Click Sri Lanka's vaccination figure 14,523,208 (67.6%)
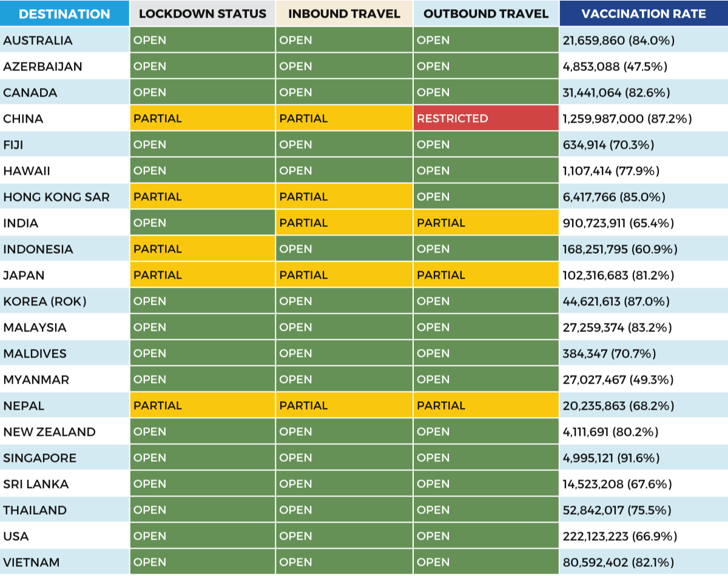 point(617,484)
